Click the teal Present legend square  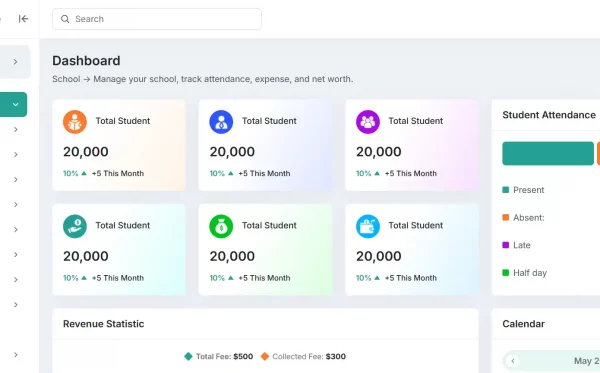tap(505, 190)
